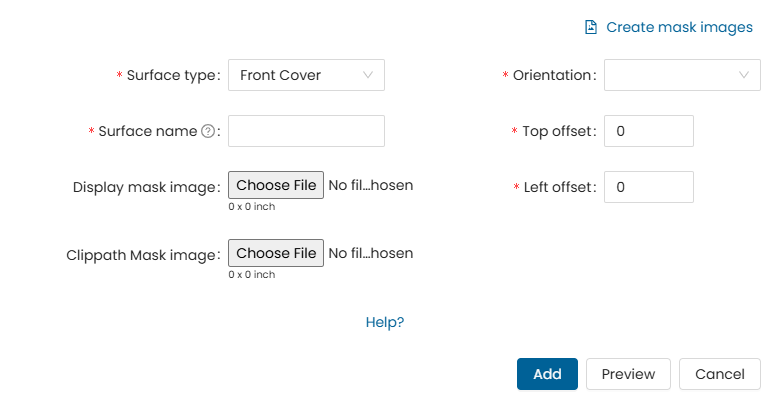770x395 pixels.
Task: Choose File for Display mask image
Action: (x=276, y=185)
